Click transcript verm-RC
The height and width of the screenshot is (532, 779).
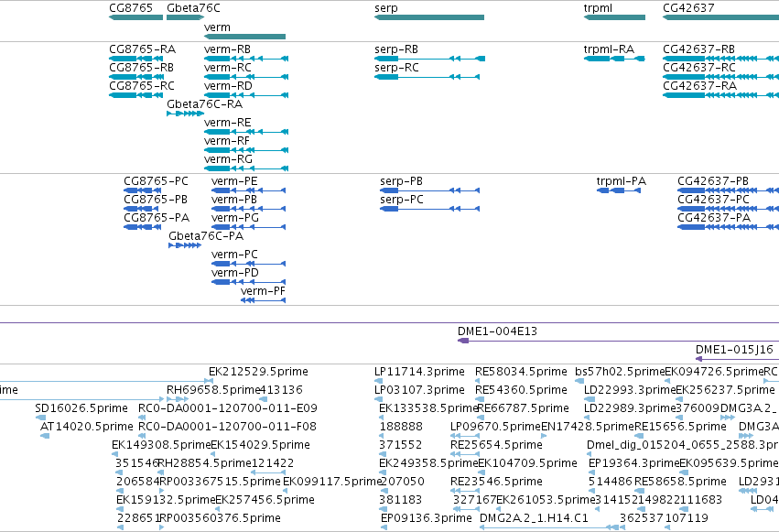246,77
